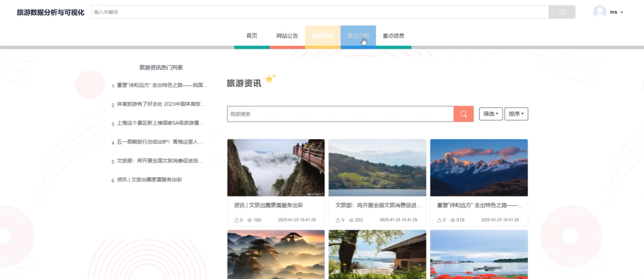Open the 筛选 filter dropdown
The width and height of the screenshot is (644, 279).
(x=491, y=114)
